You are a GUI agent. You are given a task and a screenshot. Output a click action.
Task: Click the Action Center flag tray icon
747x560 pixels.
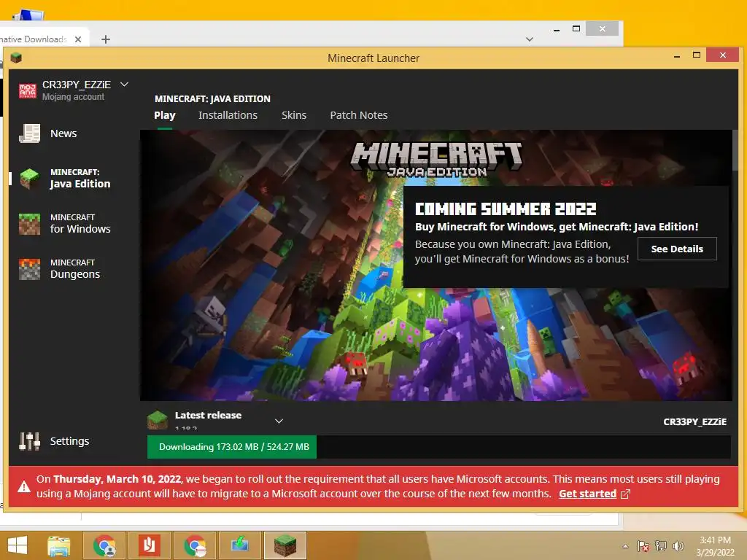pyautogui.click(x=643, y=546)
